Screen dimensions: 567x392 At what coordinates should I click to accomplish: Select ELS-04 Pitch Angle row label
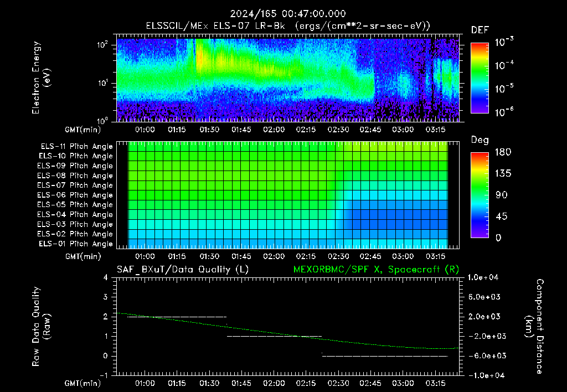pyautogui.click(x=75, y=215)
